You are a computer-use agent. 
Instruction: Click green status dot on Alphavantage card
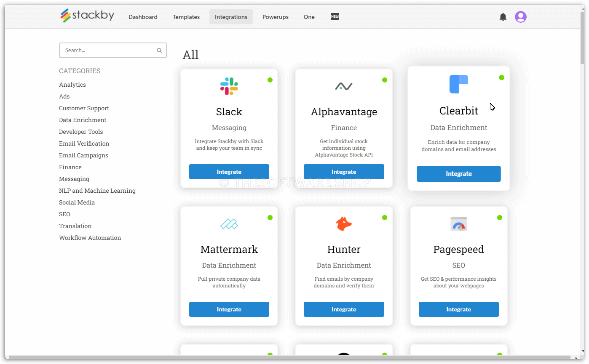click(385, 80)
